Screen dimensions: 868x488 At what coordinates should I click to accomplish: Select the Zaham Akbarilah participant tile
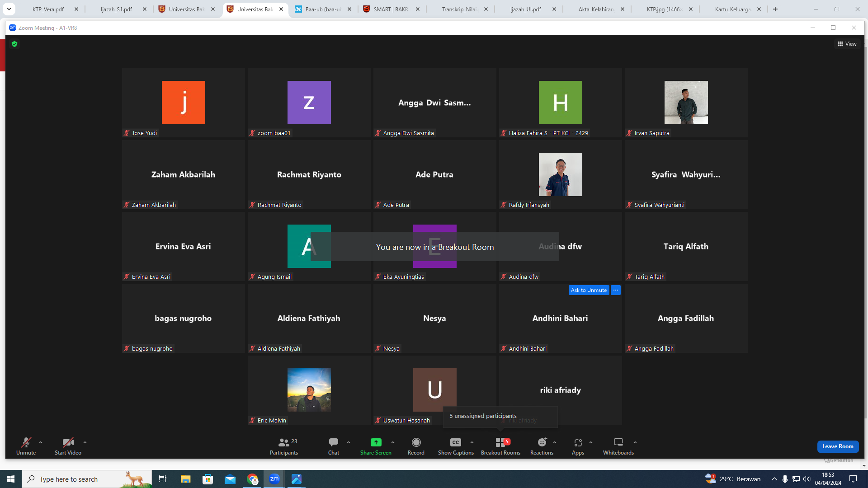coord(183,174)
